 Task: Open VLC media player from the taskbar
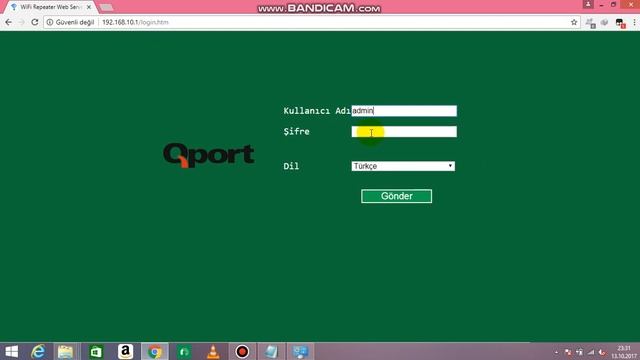click(x=213, y=351)
